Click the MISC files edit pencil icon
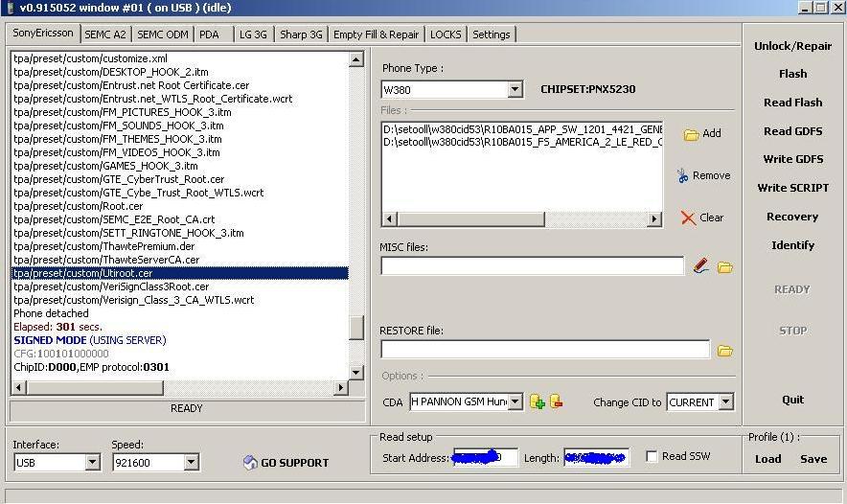Screen dimensions: 847x504 click(700, 265)
